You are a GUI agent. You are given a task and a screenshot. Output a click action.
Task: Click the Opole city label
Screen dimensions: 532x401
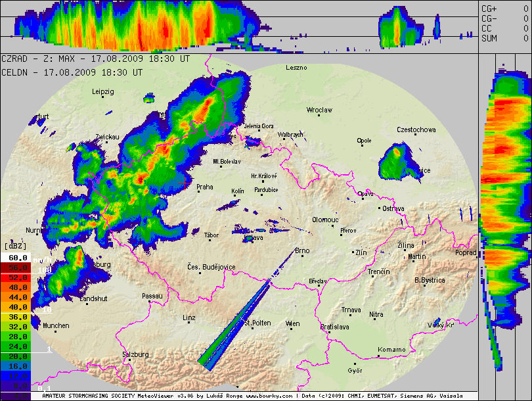coord(364,141)
